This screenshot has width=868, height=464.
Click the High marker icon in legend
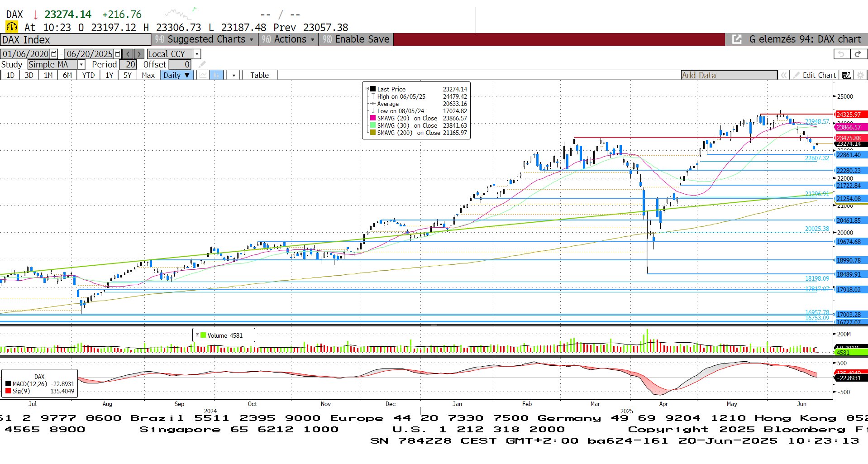pyautogui.click(x=373, y=96)
